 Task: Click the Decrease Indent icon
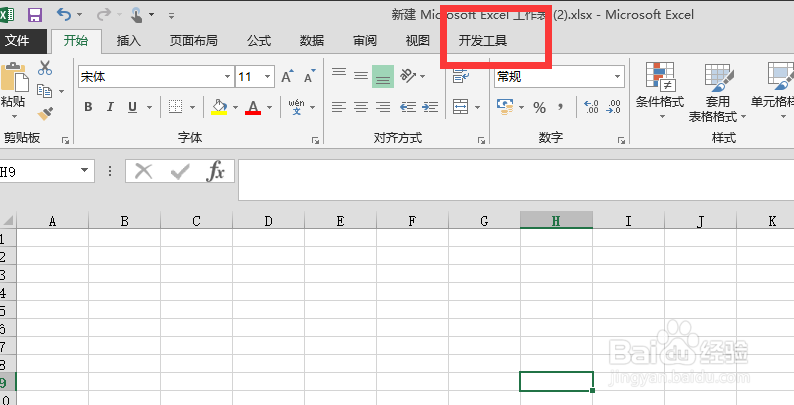point(408,107)
